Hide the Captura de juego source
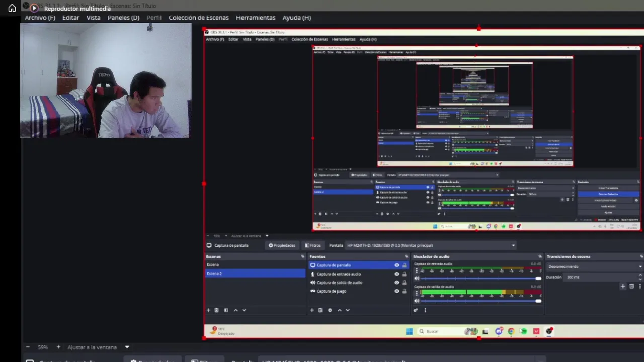Viewport: 644px width, 362px height. pyautogui.click(x=397, y=291)
